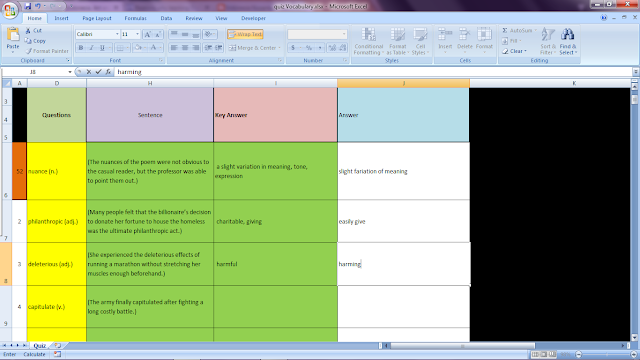Viewport: 640px width, 360px height.
Task: Select the Quiz sheet tab
Action: [40, 345]
